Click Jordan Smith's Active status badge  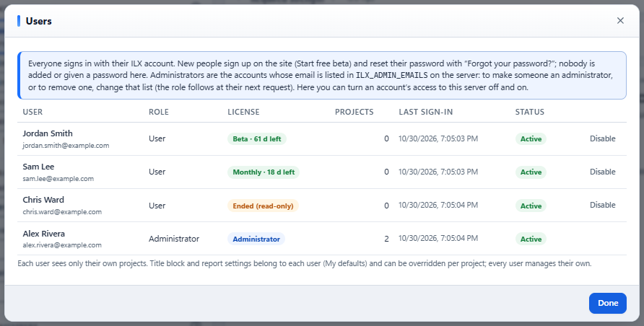pos(531,139)
